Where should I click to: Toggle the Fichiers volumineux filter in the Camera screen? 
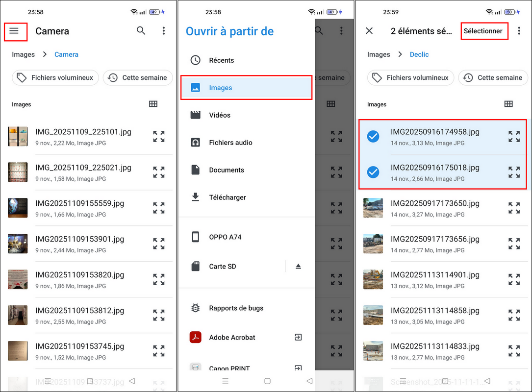tap(55, 77)
